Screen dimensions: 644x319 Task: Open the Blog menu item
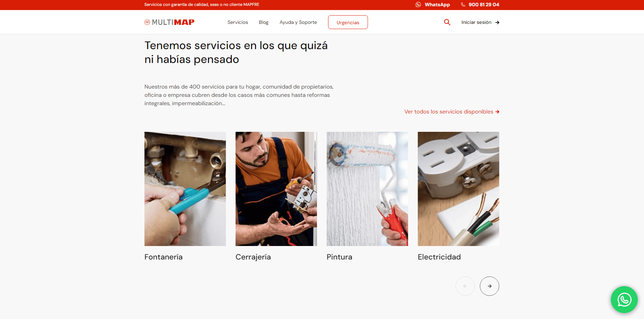pyautogui.click(x=264, y=22)
